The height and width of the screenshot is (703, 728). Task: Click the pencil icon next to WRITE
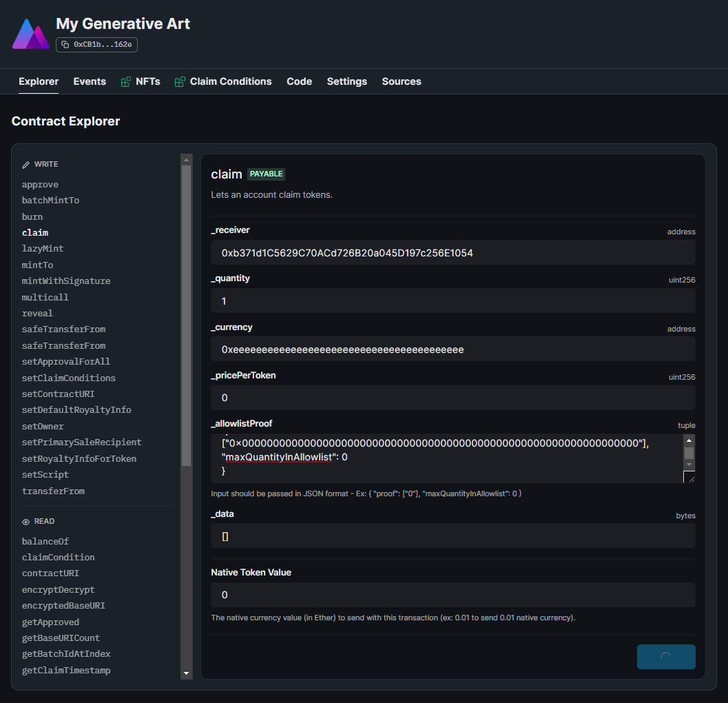[x=25, y=163]
